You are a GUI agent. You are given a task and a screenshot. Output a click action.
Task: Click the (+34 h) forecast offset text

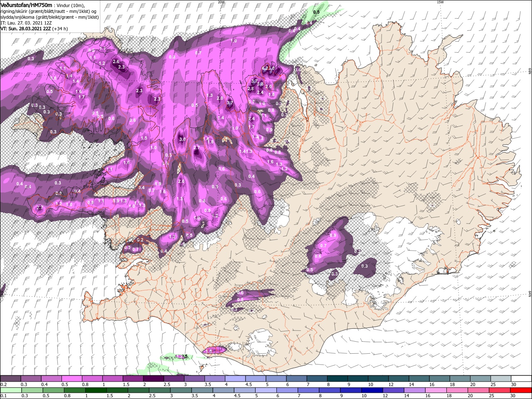click(60, 29)
